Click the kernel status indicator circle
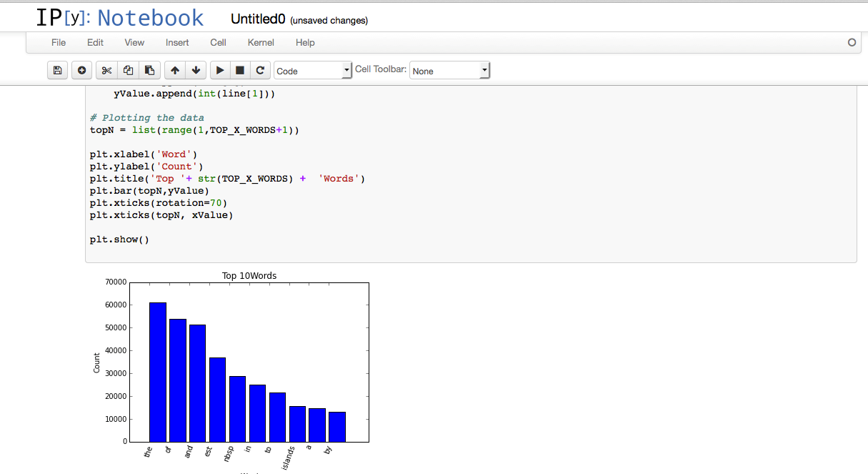 [852, 42]
